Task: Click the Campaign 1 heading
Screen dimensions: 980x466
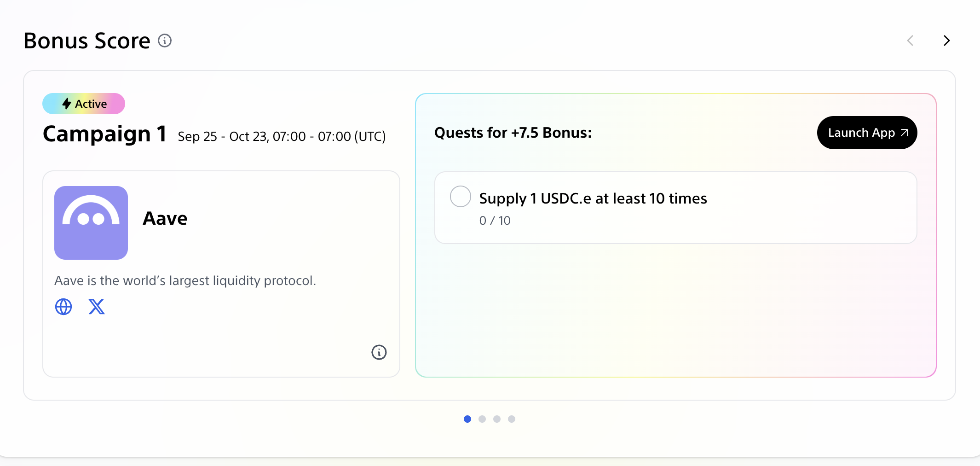Action: pos(104,134)
